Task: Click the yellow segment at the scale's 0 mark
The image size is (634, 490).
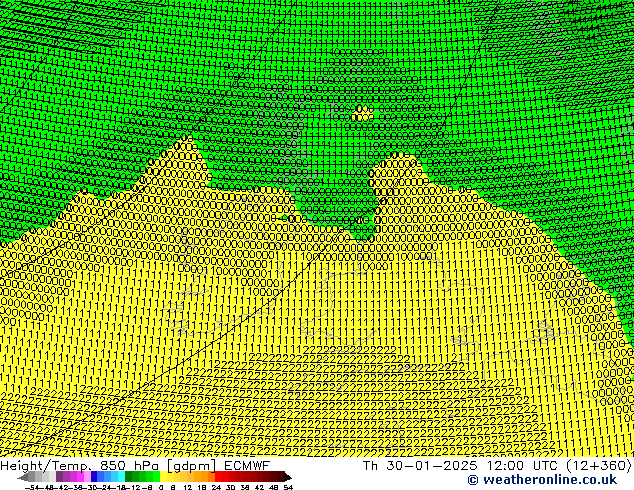Action: tap(163, 477)
